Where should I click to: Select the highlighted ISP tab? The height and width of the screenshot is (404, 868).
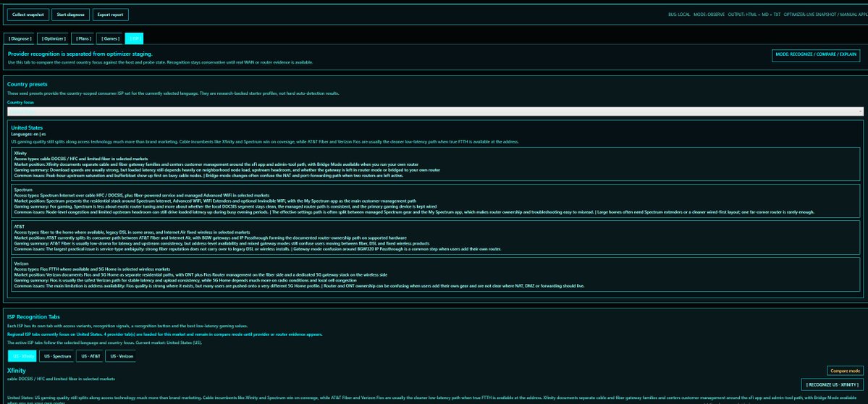pos(135,39)
